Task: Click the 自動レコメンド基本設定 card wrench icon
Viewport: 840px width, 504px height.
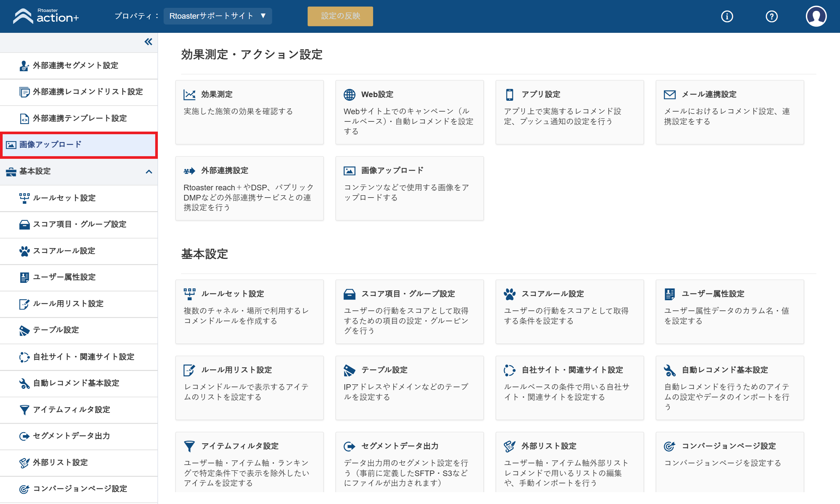Action: point(670,370)
